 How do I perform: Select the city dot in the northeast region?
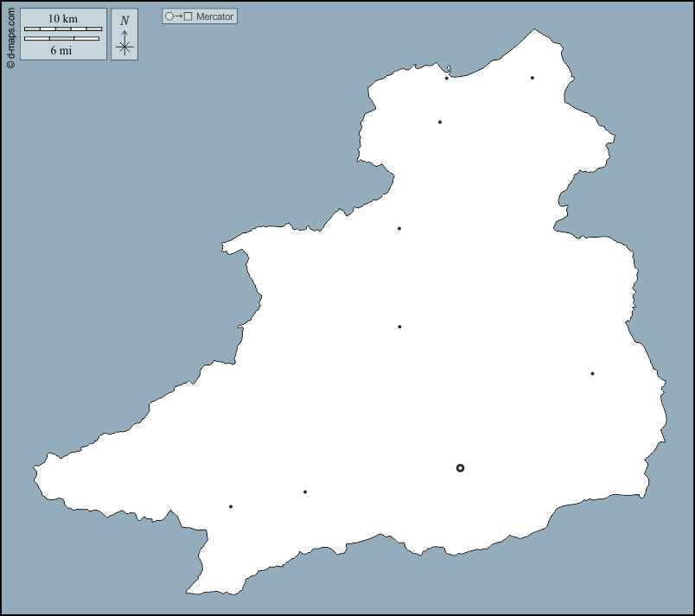[532, 79]
